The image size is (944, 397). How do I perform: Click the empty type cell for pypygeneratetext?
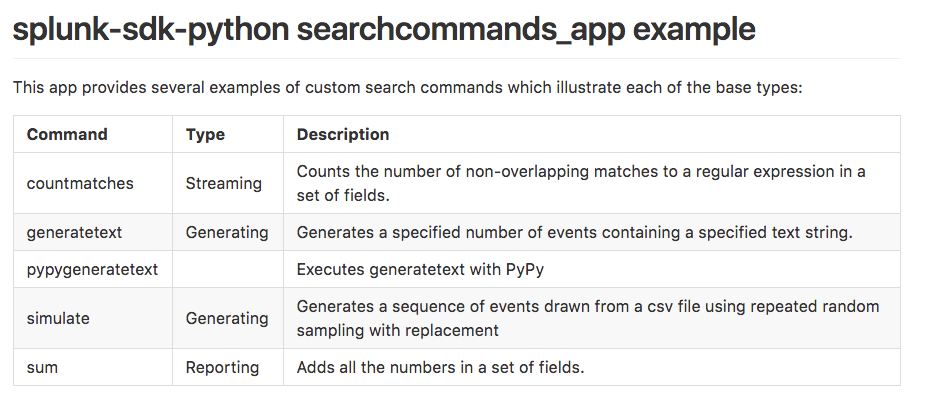pos(228,269)
